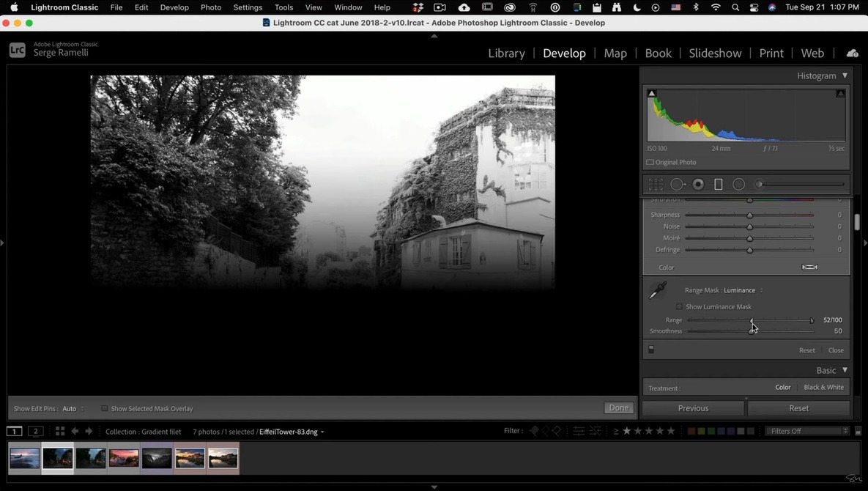This screenshot has width=868, height=491.
Task: Toggle the gradient filter panel on/off switch
Action: 651,350
